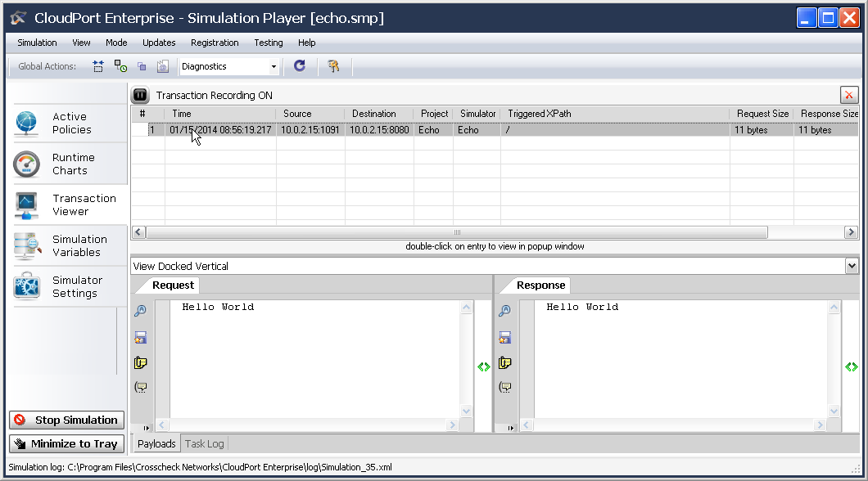
Task: Click the email @ document icon in Global Actions
Action: 163,66
